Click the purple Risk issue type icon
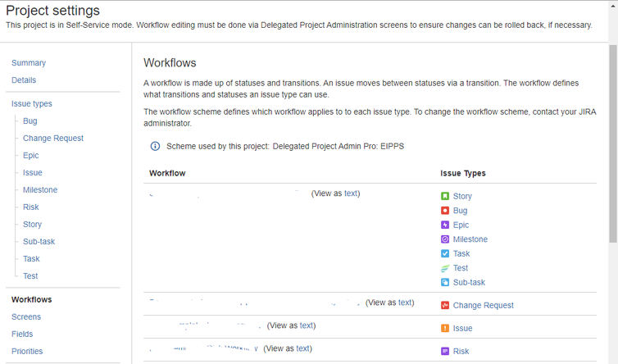618x364 pixels. (x=445, y=351)
